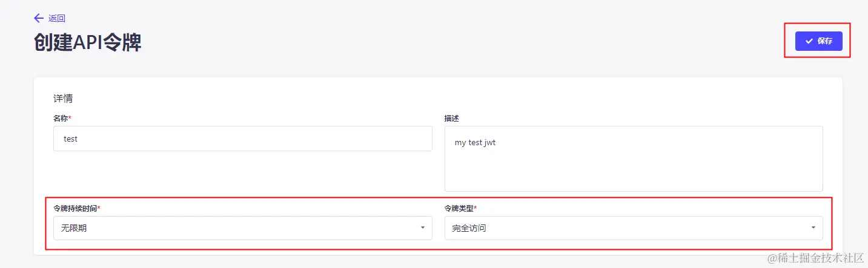Click the 详情 section heading

(63, 98)
